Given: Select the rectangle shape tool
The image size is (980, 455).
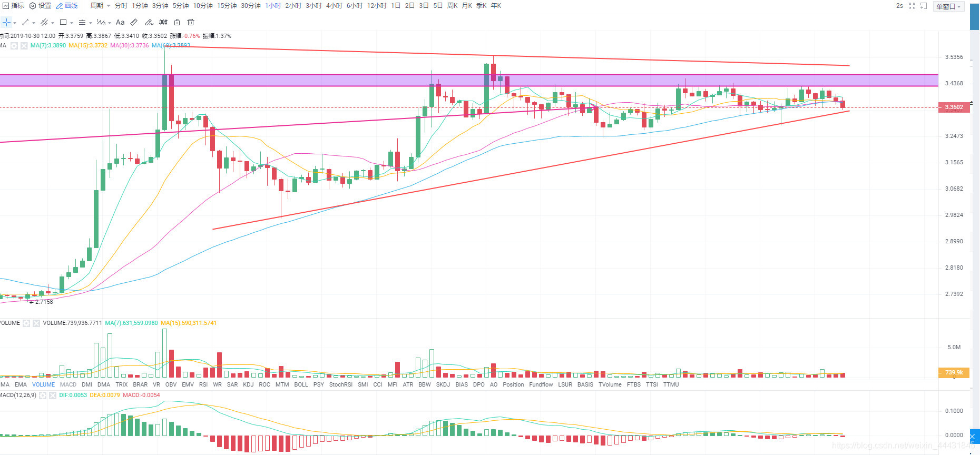Looking at the screenshot, I should point(63,22).
